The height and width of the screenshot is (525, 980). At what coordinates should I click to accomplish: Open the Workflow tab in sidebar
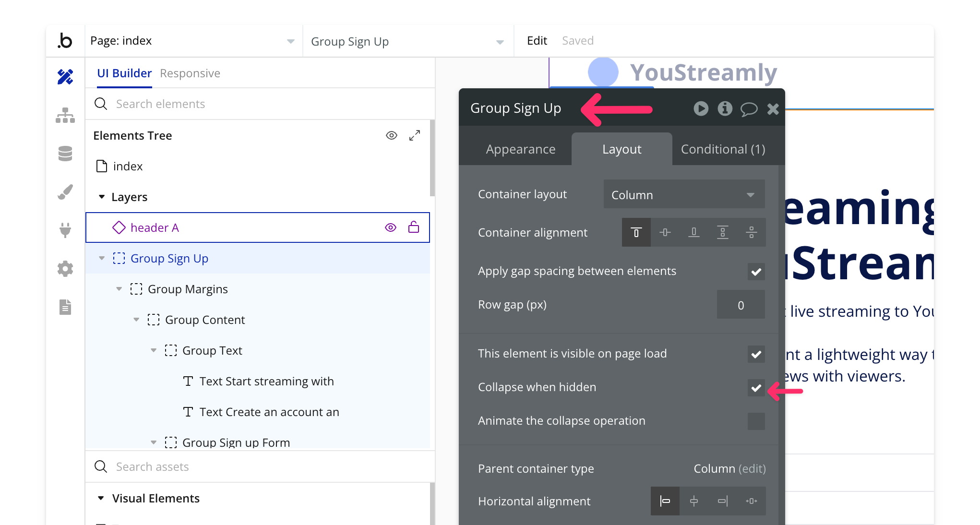(x=65, y=115)
